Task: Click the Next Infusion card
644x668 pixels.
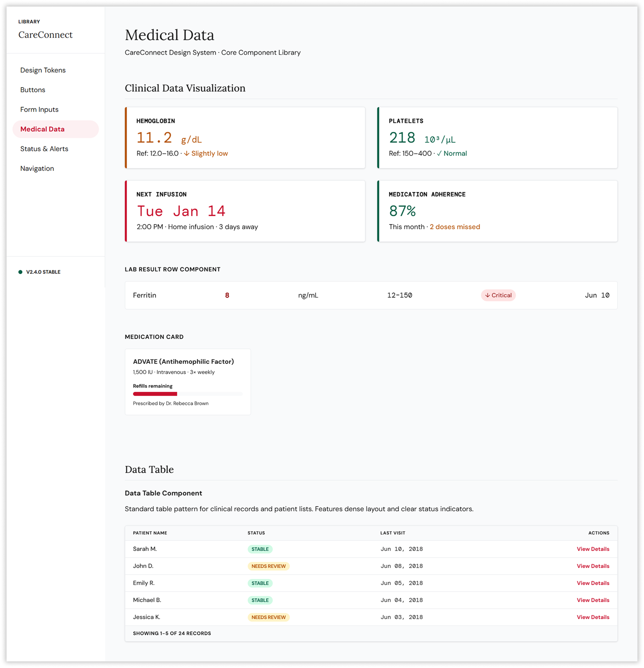Action: (245, 211)
